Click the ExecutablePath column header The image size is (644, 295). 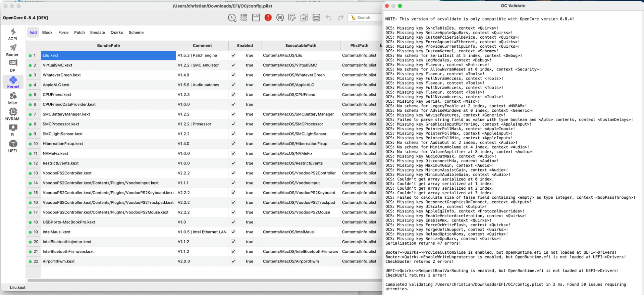pos(301,46)
